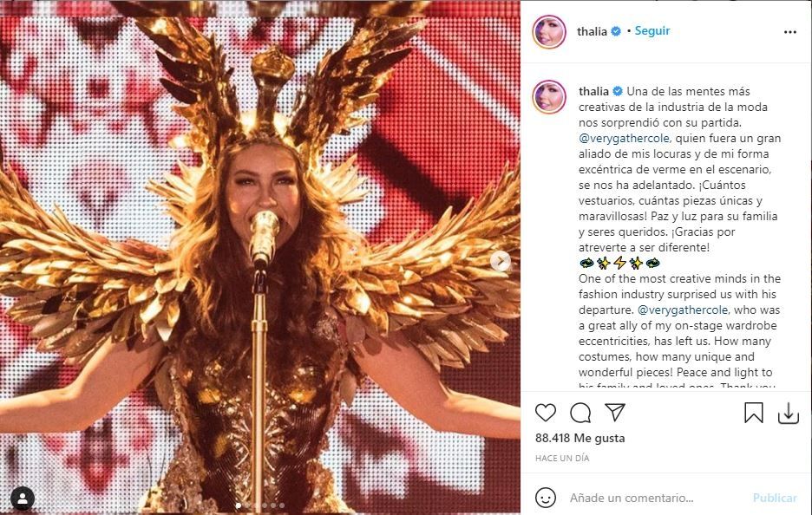Click Publicar to post comment

(775, 498)
